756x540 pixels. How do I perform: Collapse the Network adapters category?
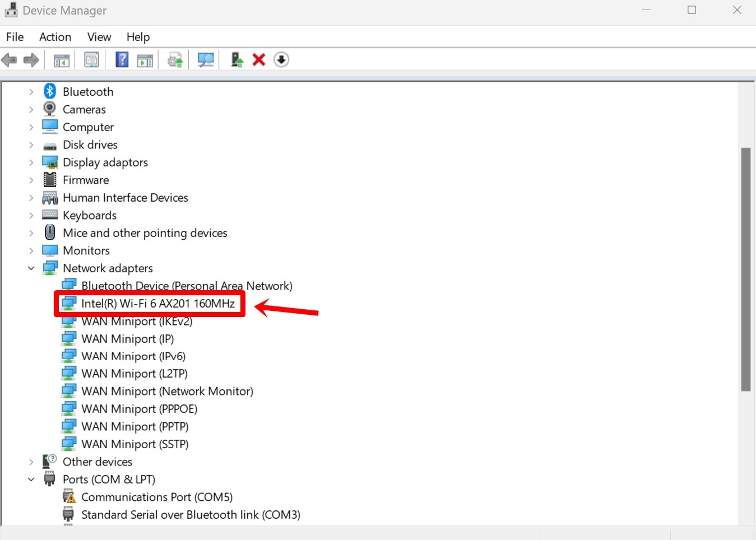pos(31,268)
